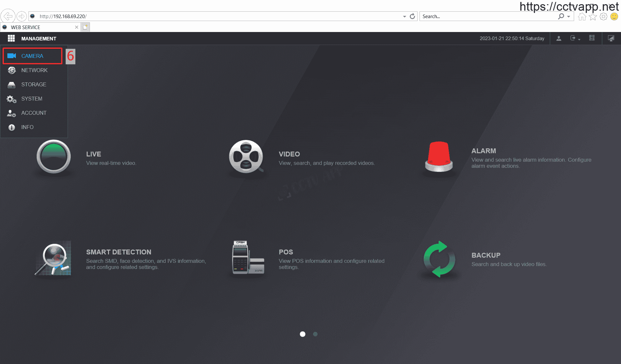Open the LIVE view lens icon
The image size is (621, 364).
pyautogui.click(x=54, y=157)
